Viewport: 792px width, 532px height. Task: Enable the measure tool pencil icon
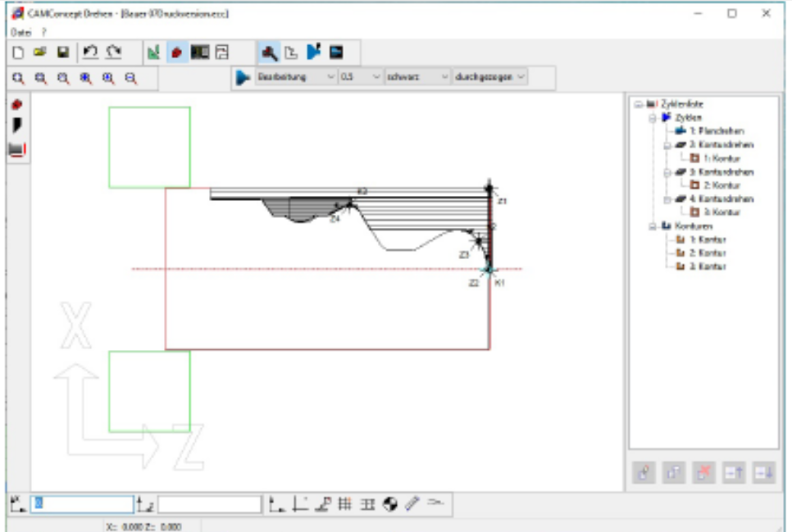pyautogui.click(x=410, y=502)
